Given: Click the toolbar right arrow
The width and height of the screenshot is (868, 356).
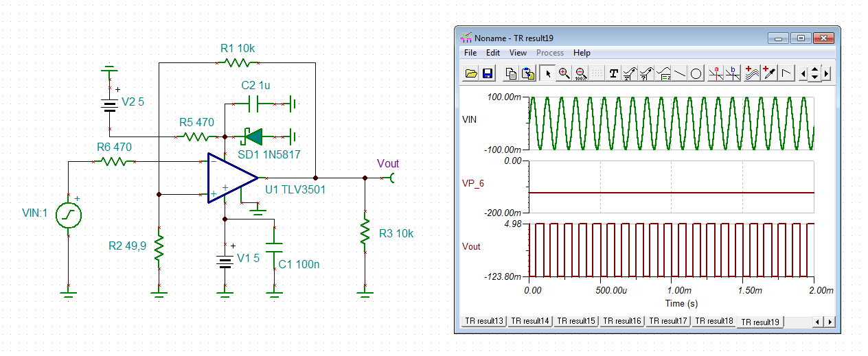Looking at the screenshot, I should tap(826, 73).
